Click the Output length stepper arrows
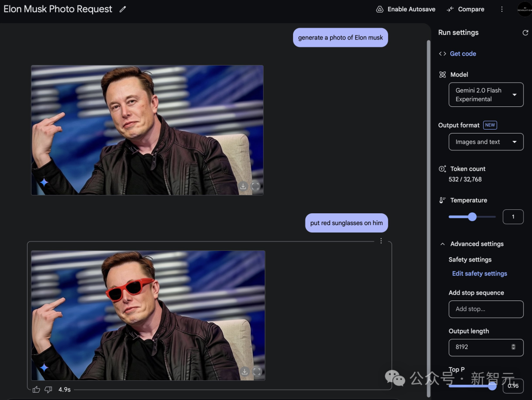This screenshot has width=532, height=400. click(513, 347)
